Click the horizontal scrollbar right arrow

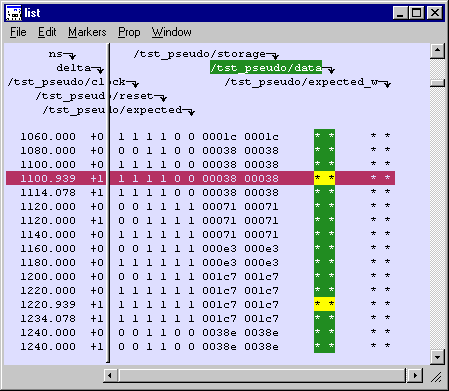tap(415, 376)
